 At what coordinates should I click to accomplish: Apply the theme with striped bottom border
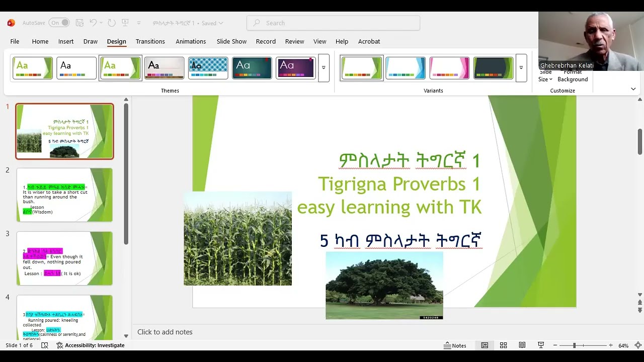tap(165, 68)
